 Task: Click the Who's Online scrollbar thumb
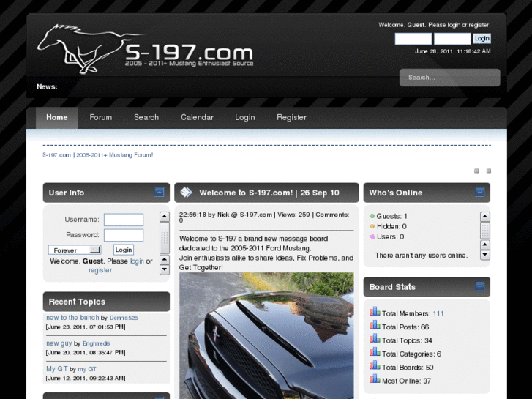click(485, 231)
